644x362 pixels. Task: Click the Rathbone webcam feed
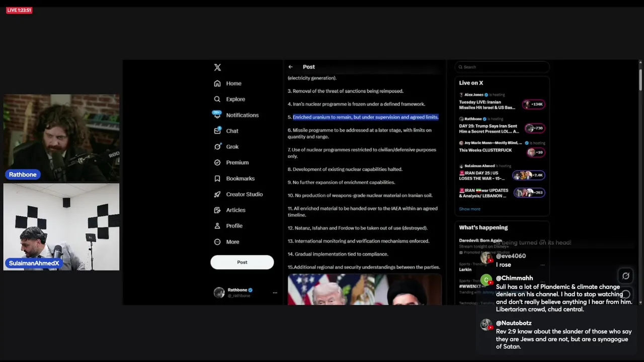tap(61, 137)
